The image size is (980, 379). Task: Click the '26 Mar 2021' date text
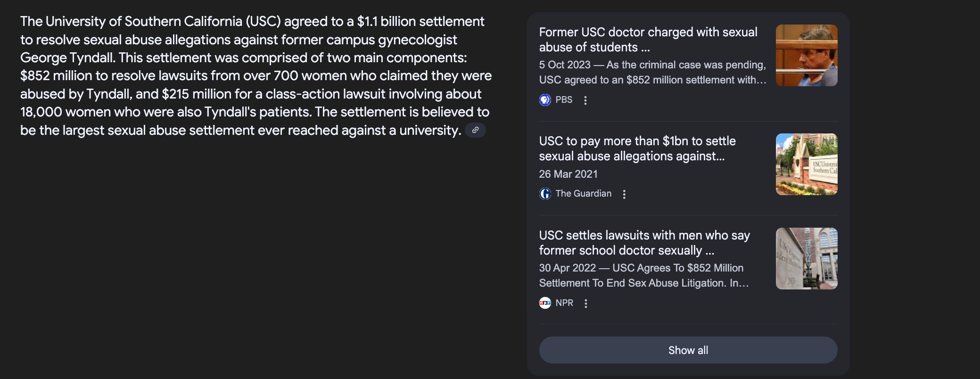pos(568,174)
